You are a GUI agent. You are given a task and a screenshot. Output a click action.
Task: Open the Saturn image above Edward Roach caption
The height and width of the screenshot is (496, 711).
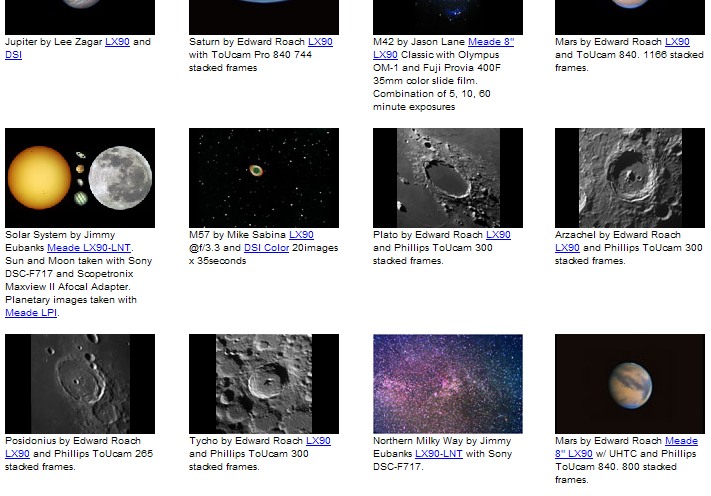pyautogui.click(x=264, y=17)
